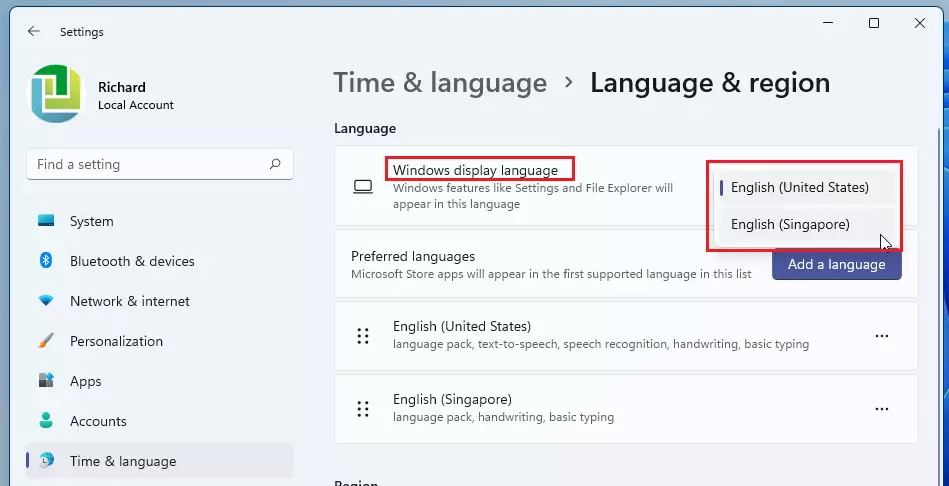The width and height of the screenshot is (949, 486).
Task: Click the display language laptop icon
Action: click(x=363, y=187)
